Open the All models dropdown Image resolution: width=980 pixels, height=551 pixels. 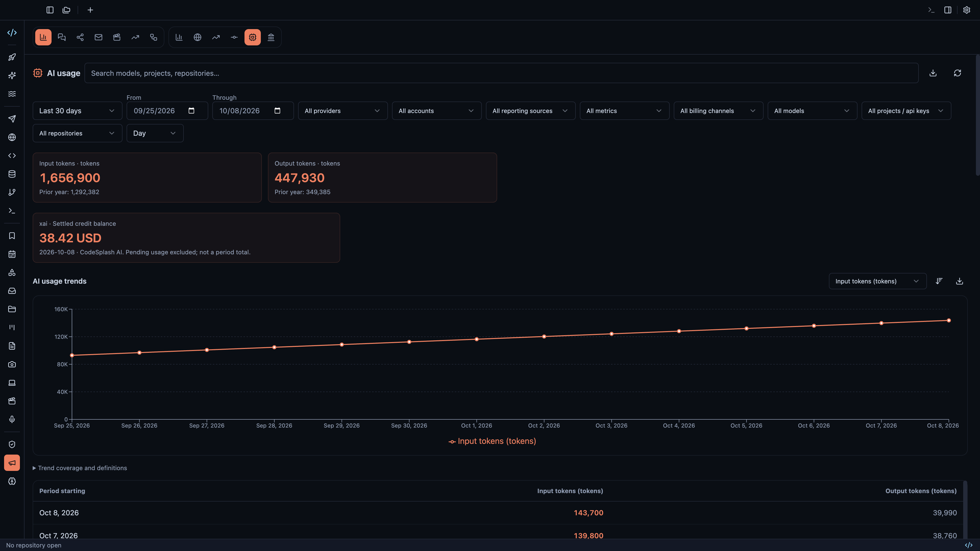pyautogui.click(x=812, y=111)
